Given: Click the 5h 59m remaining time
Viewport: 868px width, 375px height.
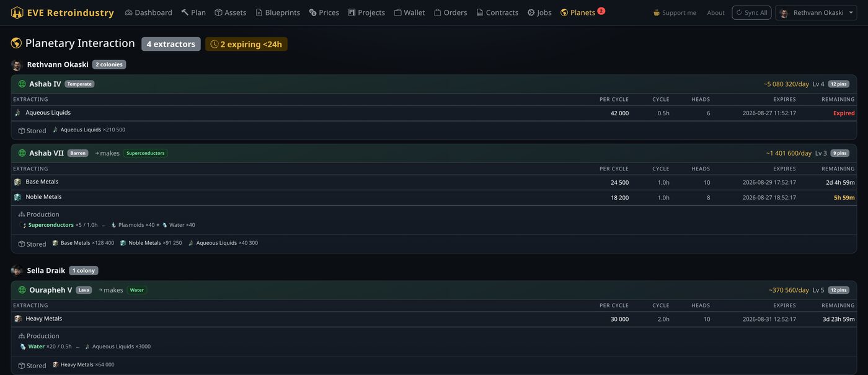Looking at the screenshot, I should [x=844, y=198].
